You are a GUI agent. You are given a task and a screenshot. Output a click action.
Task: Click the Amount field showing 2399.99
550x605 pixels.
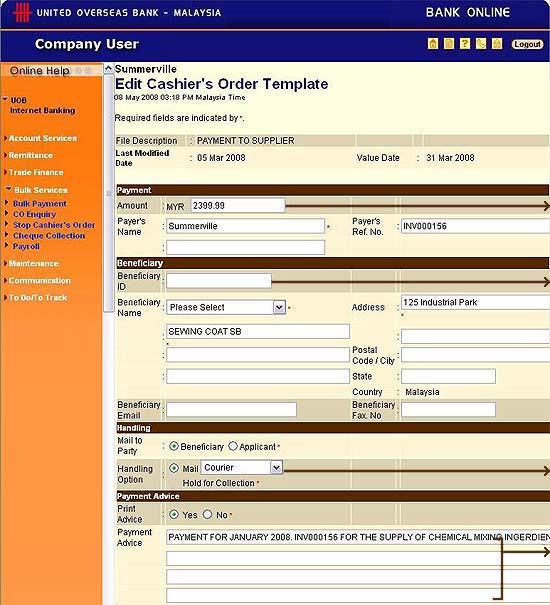click(x=238, y=206)
